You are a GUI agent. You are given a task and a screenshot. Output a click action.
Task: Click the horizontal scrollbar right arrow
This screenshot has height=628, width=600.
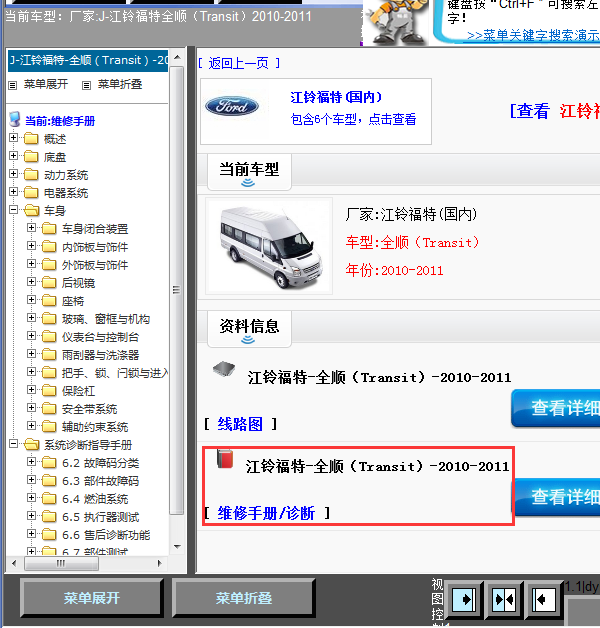[159, 564]
